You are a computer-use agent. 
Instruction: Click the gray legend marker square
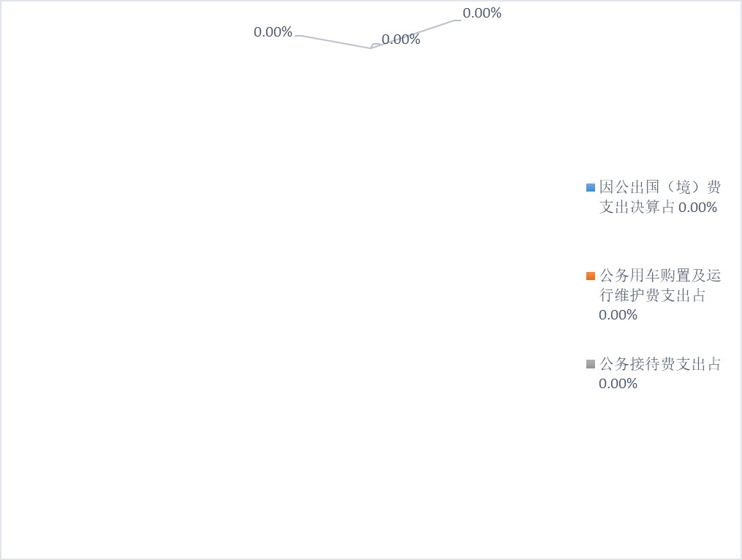pyautogui.click(x=591, y=364)
